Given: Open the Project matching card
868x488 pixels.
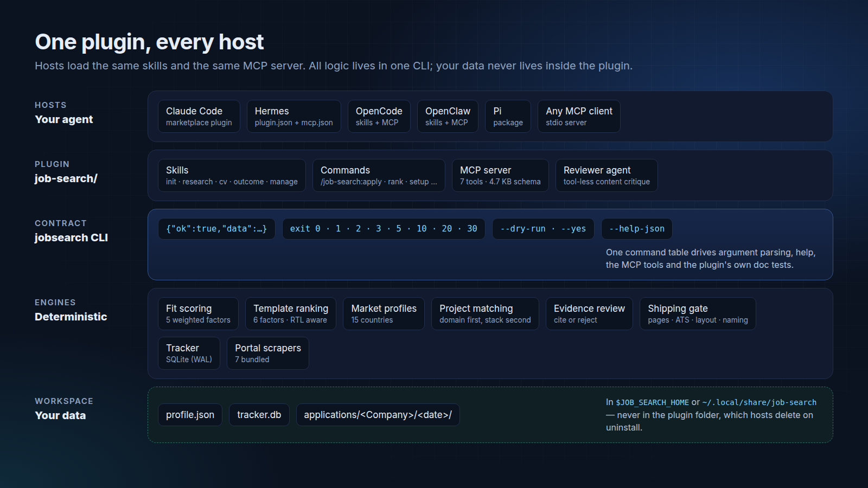Looking at the screenshot, I should coord(485,313).
